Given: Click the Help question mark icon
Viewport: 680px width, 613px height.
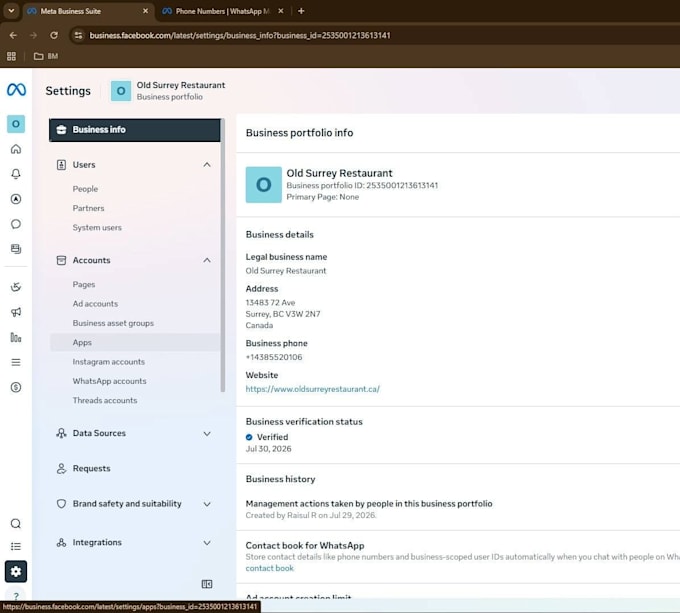Looking at the screenshot, I should 16,596.
